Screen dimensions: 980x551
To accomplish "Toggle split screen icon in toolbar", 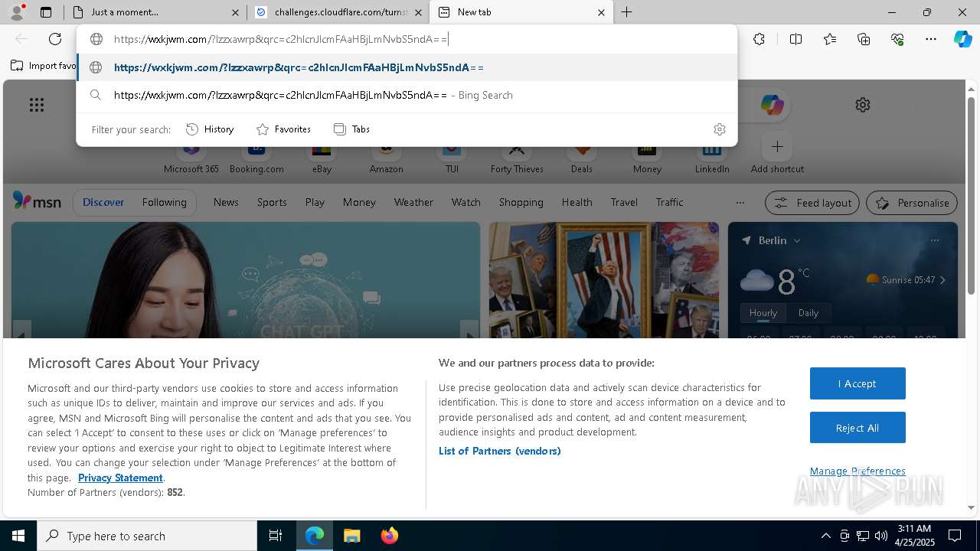I will tap(795, 39).
